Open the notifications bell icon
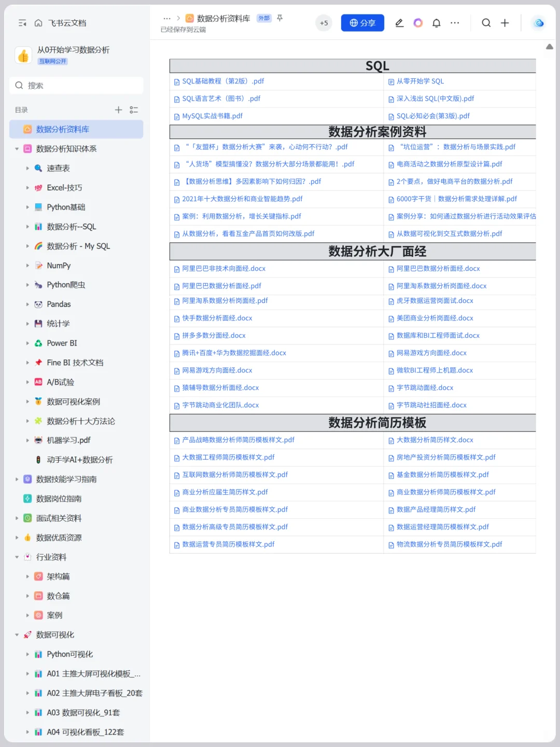The image size is (560, 747). point(437,23)
